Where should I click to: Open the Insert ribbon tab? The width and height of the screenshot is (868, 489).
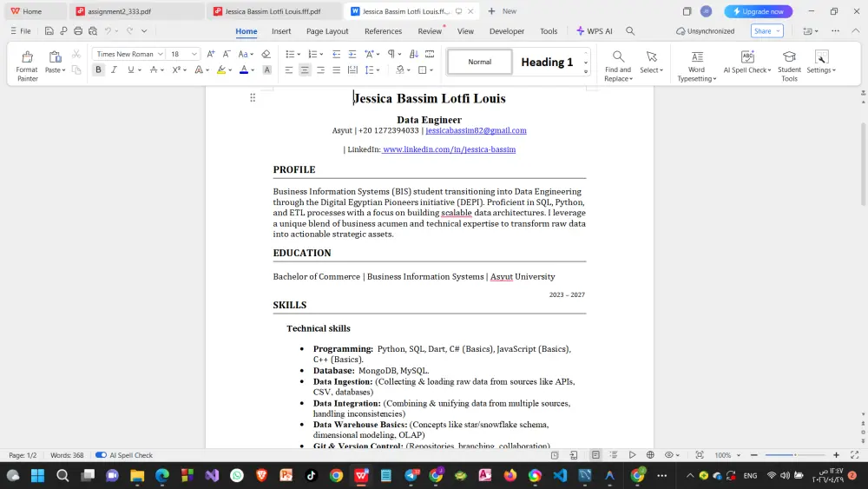coord(281,31)
